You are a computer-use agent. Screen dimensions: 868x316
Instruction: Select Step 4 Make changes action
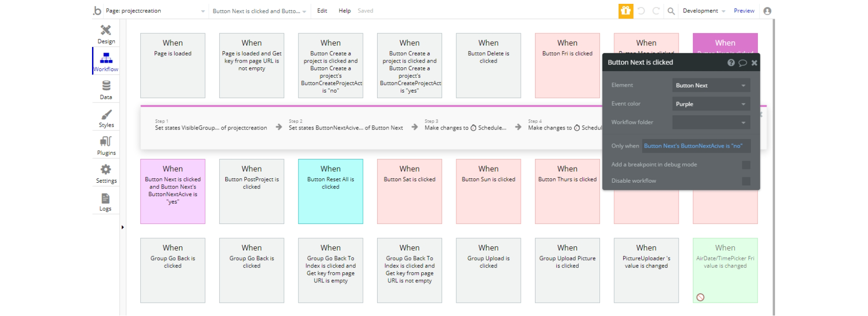(565, 125)
